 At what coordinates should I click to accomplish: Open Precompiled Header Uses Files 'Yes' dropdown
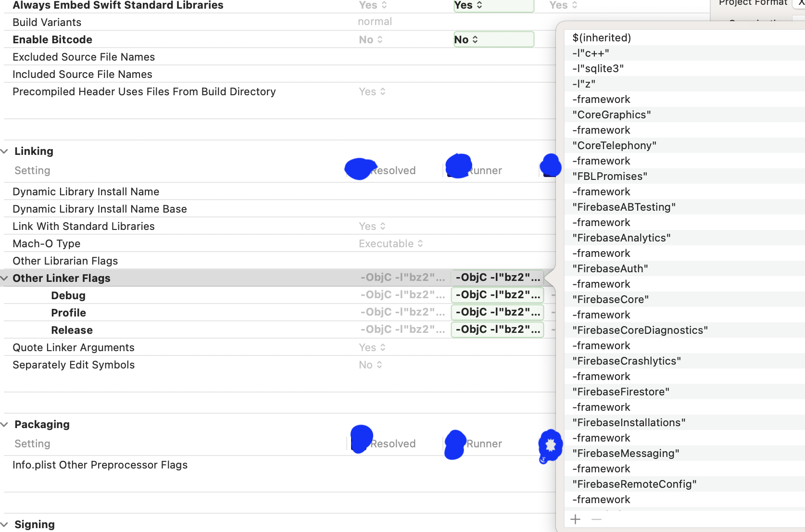(x=372, y=91)
